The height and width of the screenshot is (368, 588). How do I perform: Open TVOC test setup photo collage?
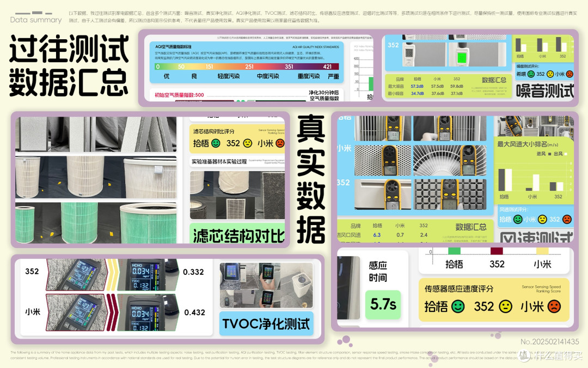point(266,285)
